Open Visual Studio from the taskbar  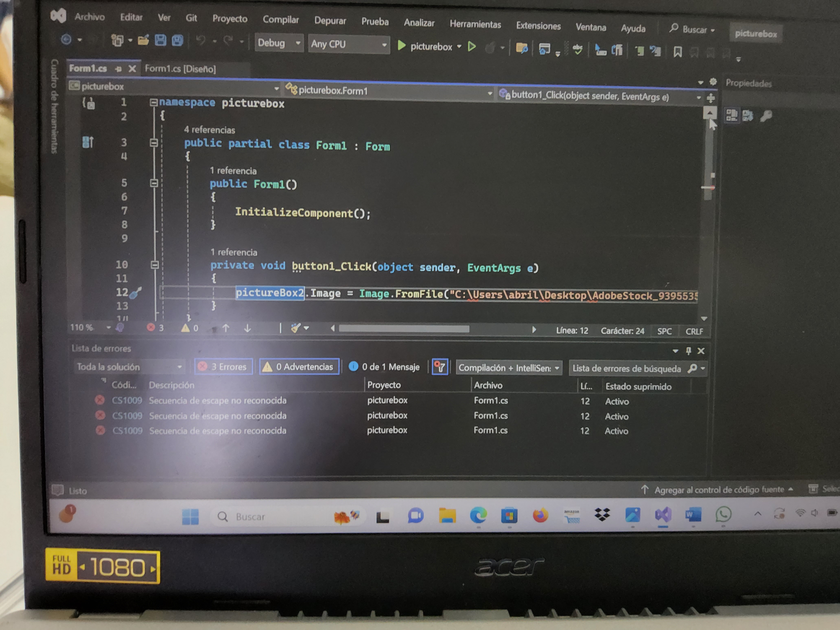pos(663,515)
